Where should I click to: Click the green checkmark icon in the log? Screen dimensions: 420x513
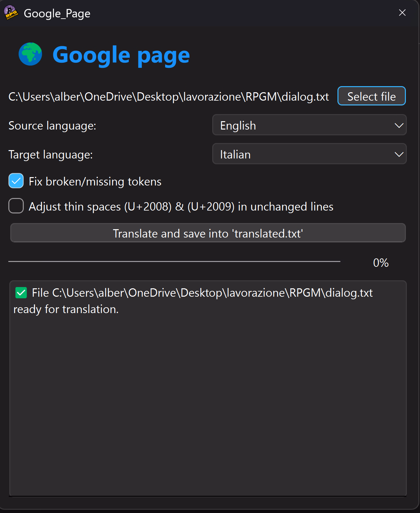[21, 293]
